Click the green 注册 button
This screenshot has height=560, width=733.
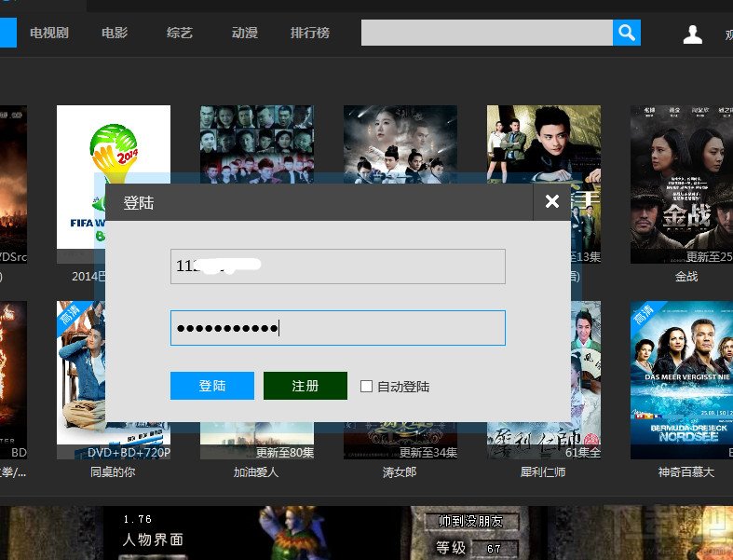305,386
